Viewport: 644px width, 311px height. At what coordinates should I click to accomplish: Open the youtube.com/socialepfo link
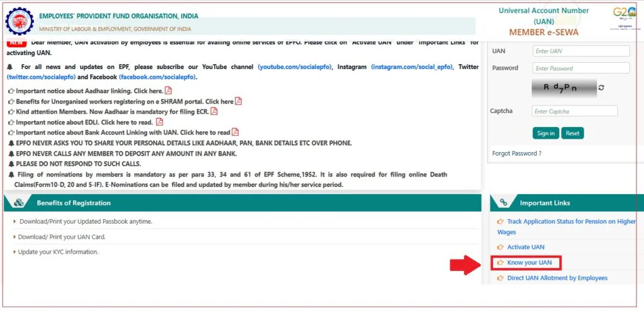294,67
